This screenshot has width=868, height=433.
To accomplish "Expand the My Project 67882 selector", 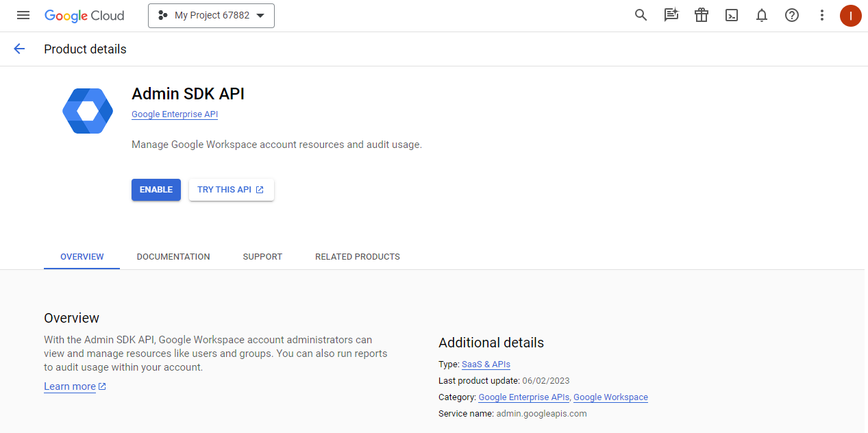I will [x=211, y=15].
